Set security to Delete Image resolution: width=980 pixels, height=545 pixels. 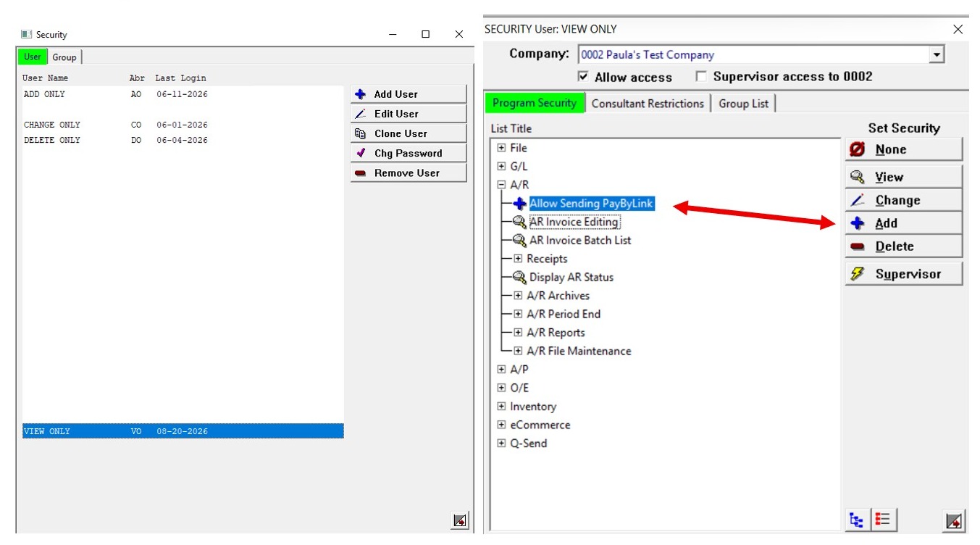[x=904, y=246]
